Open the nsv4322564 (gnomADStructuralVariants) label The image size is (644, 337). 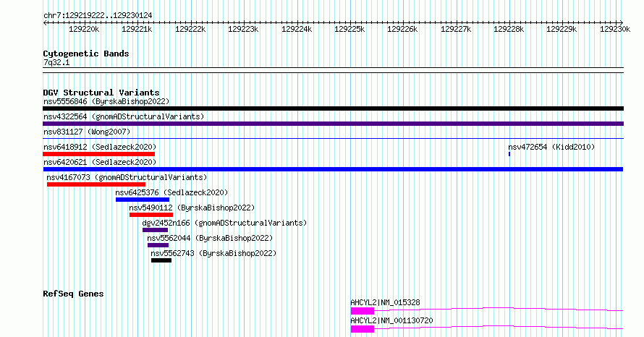[x=124, y=116]
